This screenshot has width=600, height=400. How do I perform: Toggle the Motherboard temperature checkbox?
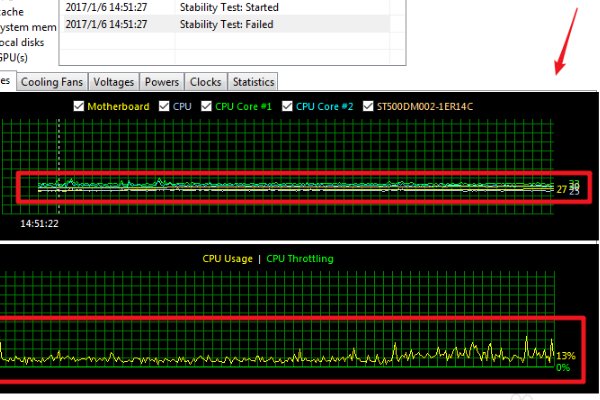pyautogui.click(x=79, y=106)
